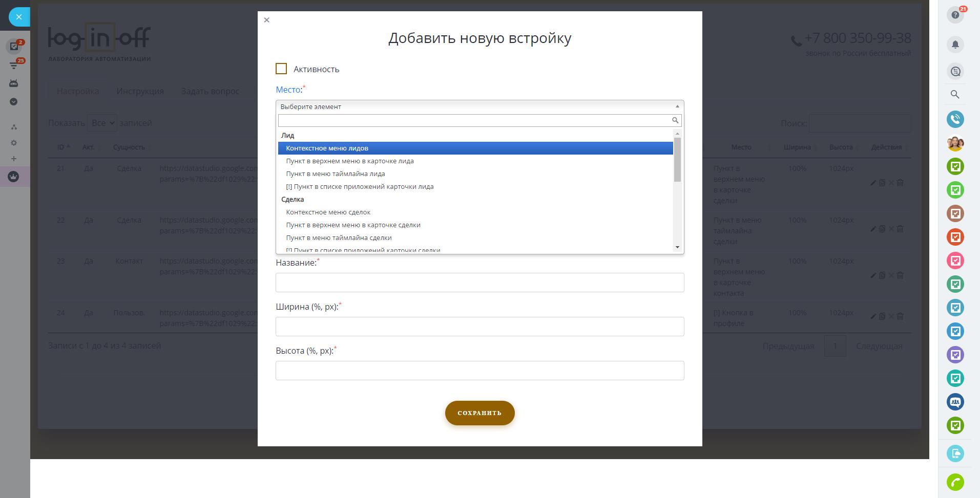Open the tasks icon with badge 2

coord(14,46)
